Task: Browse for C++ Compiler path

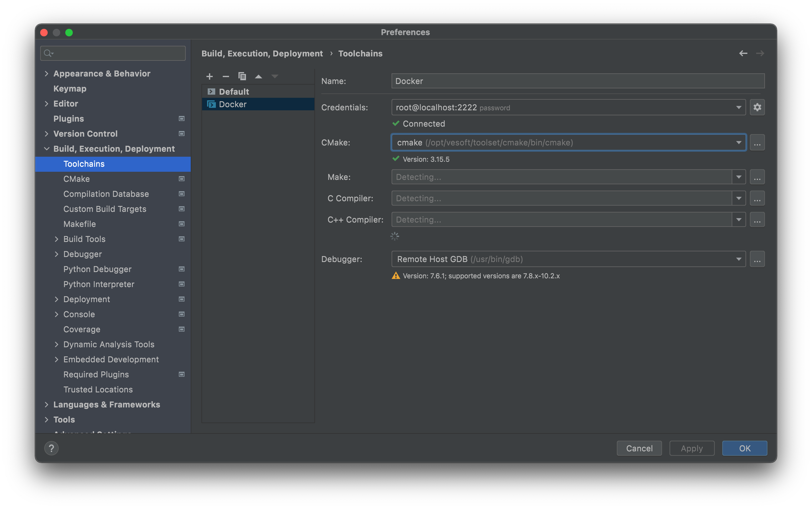Action: pyautogui.click(x=757, y=220)
